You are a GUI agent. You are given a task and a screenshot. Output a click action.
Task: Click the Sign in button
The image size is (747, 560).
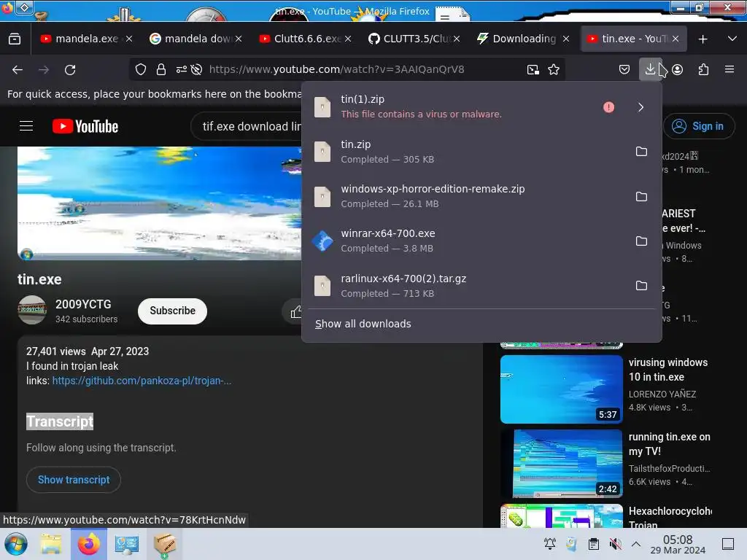(699, 126)
